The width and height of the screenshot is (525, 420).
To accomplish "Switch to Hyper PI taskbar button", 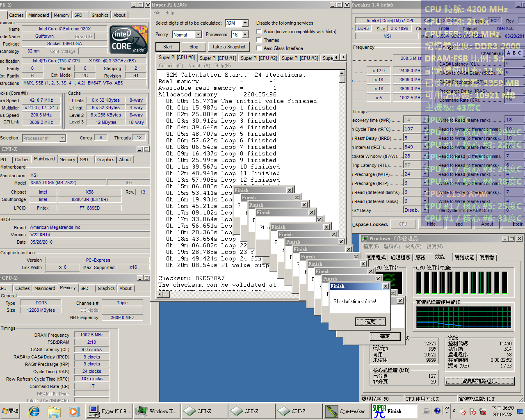I will (x=109, y=411).
